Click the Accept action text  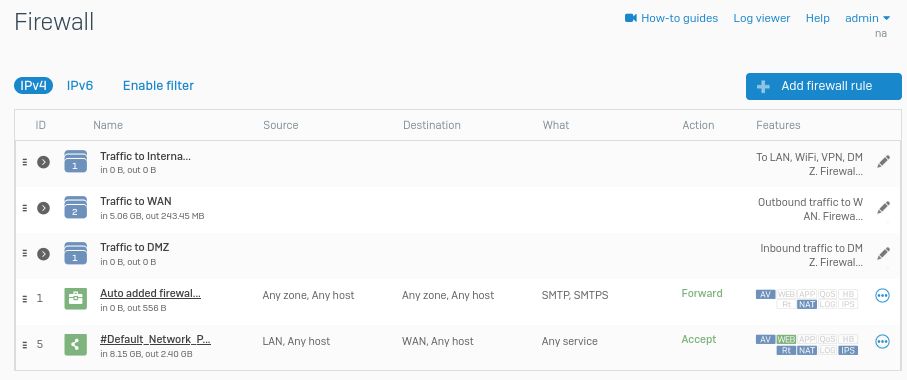tap(699, 340)
